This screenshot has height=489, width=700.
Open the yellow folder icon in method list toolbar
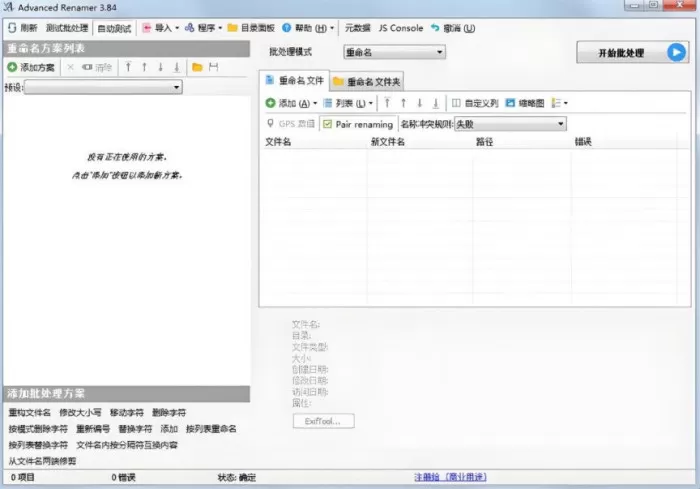[197, 67]
